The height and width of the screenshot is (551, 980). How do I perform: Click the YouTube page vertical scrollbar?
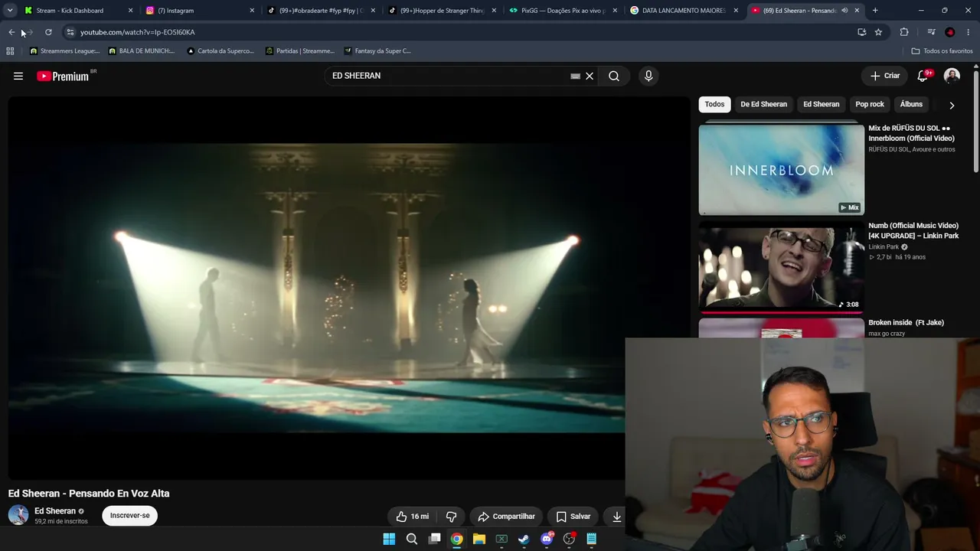(x=975, y=122)
